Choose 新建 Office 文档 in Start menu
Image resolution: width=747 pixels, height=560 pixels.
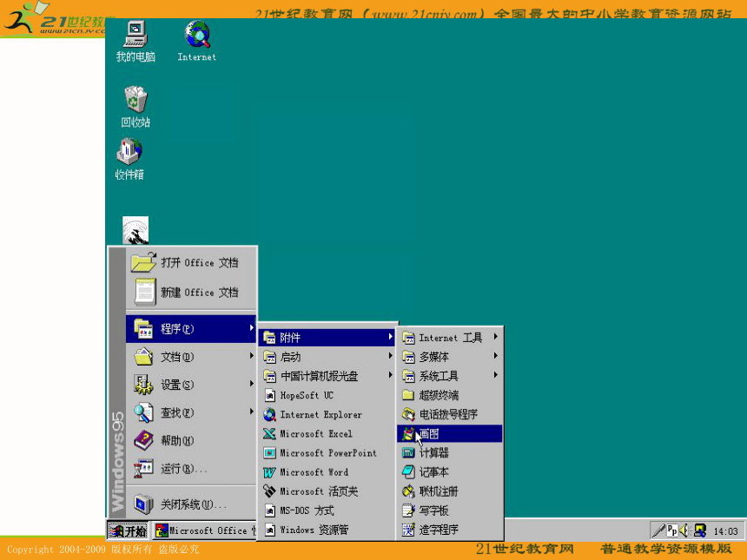[x=191, y=292]
